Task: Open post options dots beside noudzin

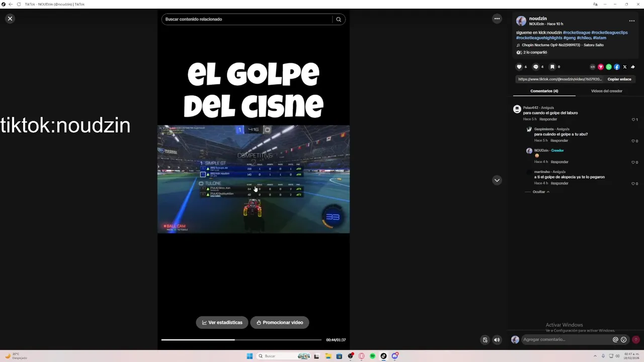Action: pyautogui.click(x=632, y=21)
